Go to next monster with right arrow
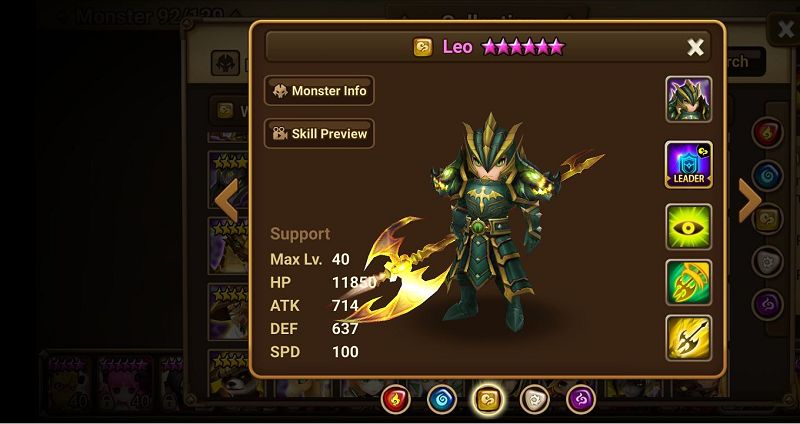This screenshot has width=800, height=424. point(750,201)
